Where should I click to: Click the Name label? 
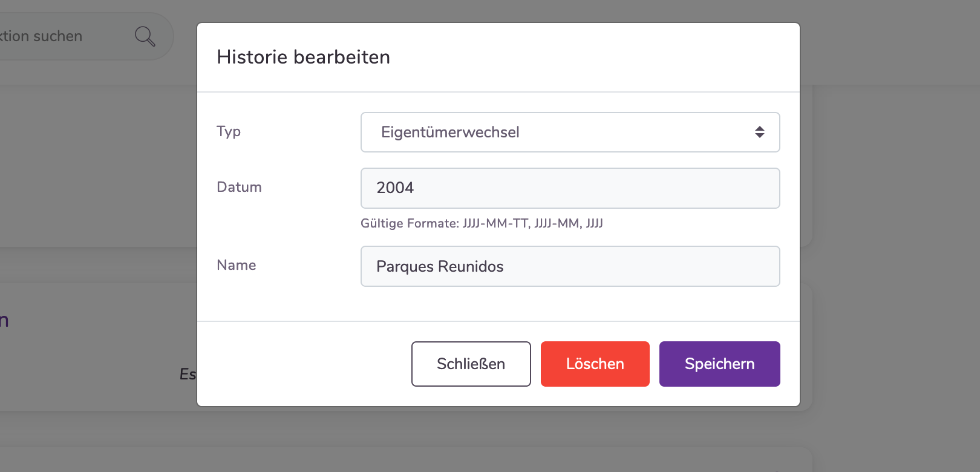(236, 265)
